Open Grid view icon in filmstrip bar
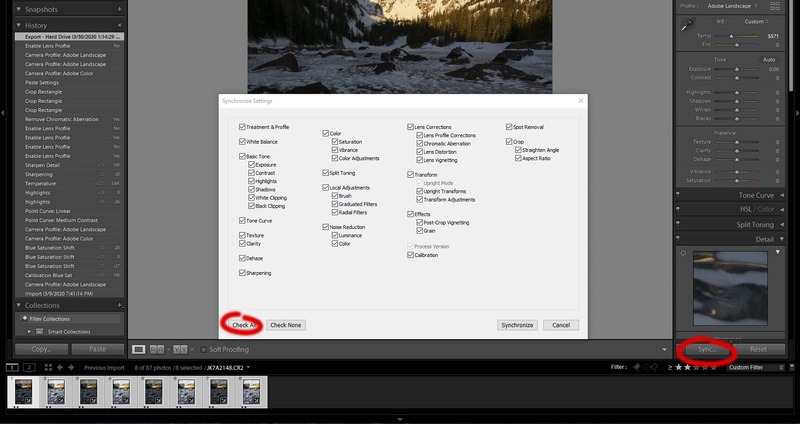Screen dimensions: 800x424 coord(50,368)
